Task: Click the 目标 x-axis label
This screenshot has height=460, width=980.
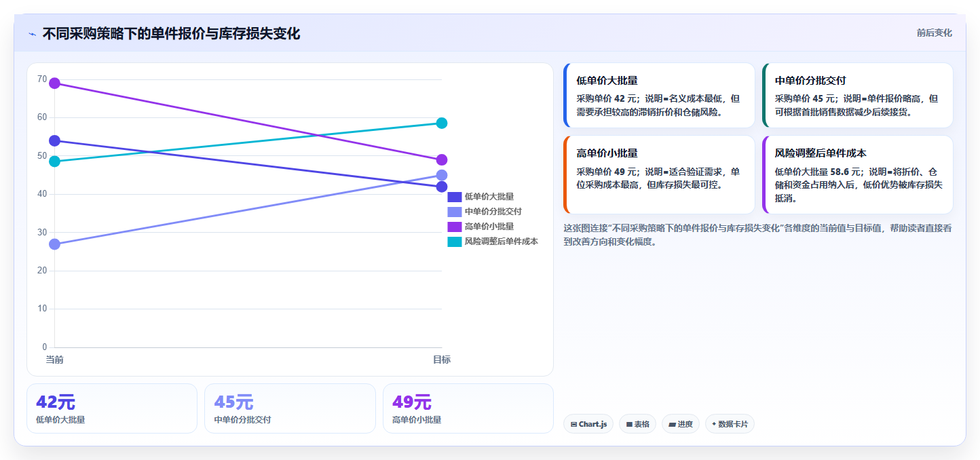Action: tap(442, 360)
